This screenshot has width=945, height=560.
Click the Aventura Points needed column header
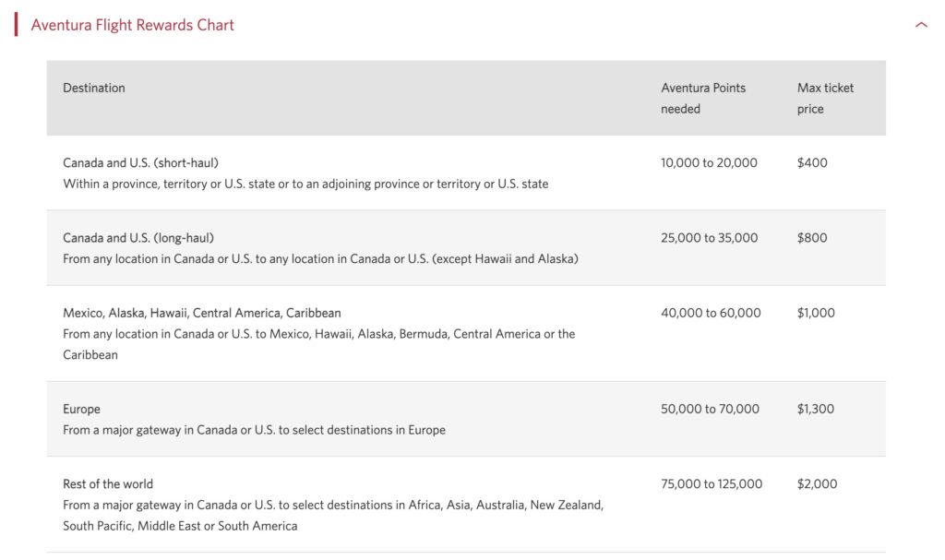pyautogui.click(x=701, y=98)
